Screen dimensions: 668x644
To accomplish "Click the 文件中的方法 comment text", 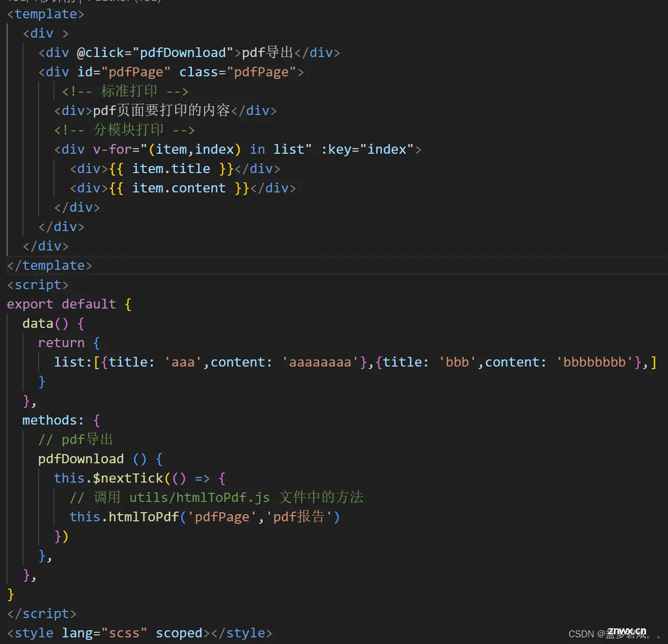I will 321,498.
